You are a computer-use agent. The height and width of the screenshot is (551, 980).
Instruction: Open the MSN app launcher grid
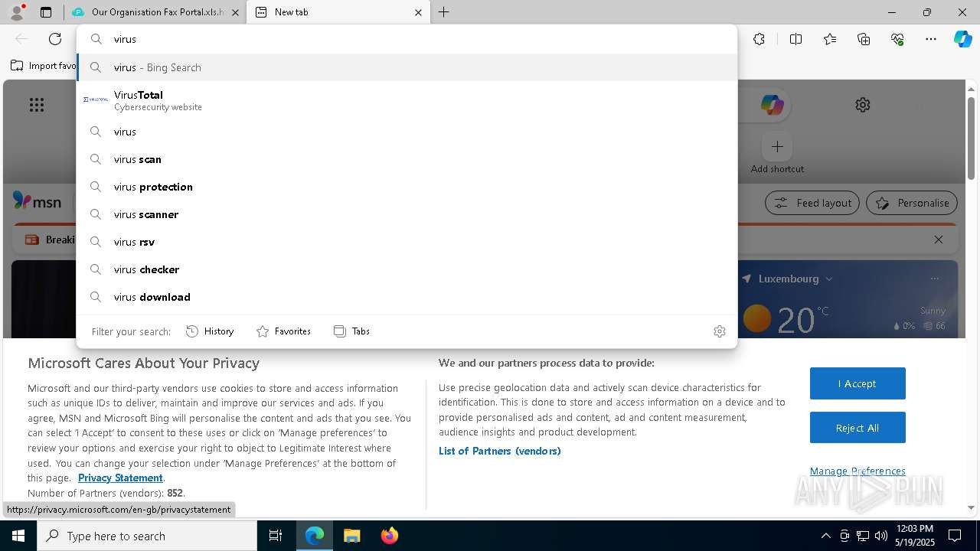tap(37, 105)
